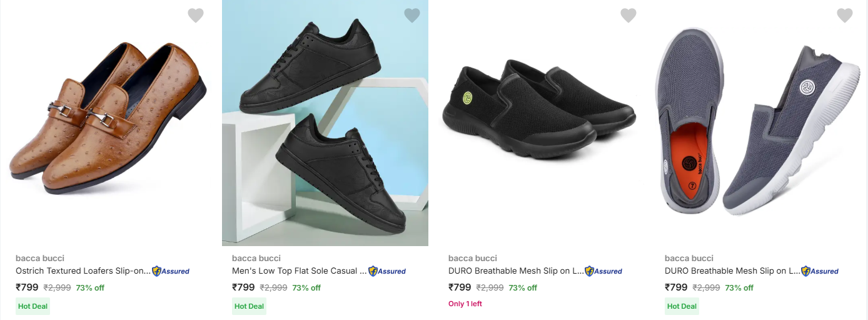The height and width of the screenshot is (320, 868).
Task: Click Assured badge on black DURO slip-on
Action: (x=603, y=271)
